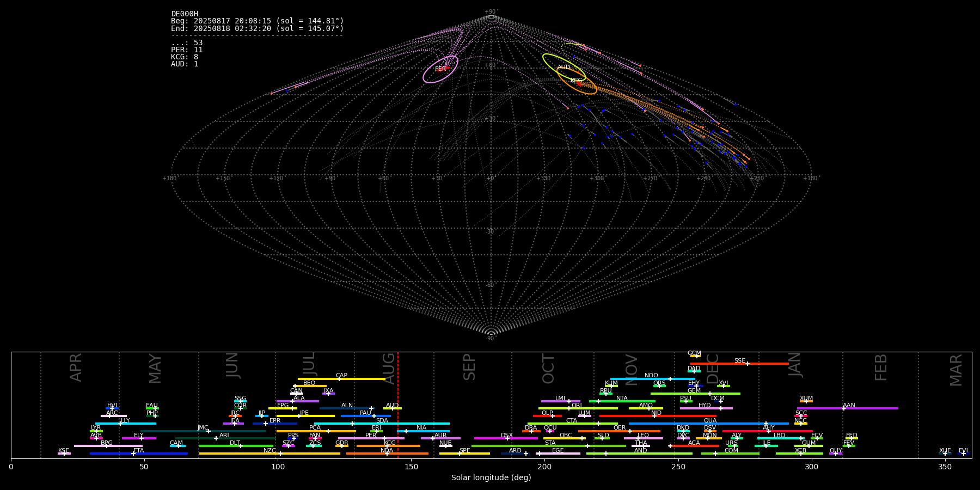980x490 pixels.
Task: Click the LYR shower label
Action: point(96,428)
